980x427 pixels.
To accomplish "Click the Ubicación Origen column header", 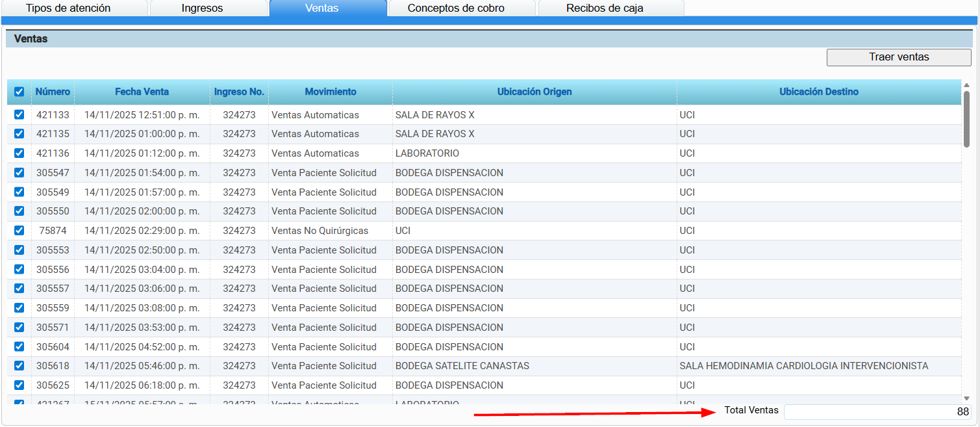I will (x=534, y=92).
